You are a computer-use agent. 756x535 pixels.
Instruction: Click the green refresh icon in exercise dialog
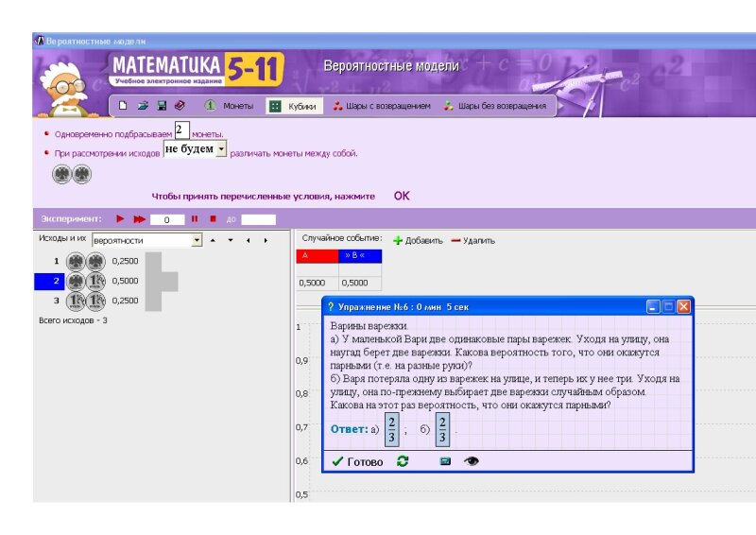403,461
